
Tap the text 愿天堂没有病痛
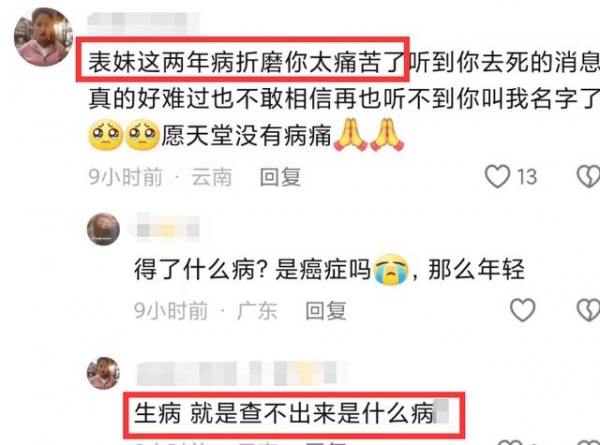(246, 135)
